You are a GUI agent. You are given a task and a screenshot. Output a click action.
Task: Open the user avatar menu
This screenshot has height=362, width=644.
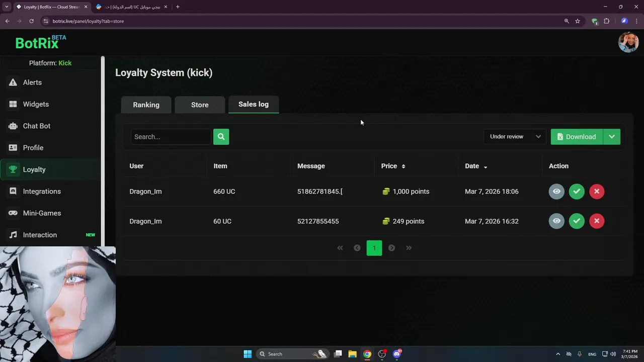coord(628,43)
